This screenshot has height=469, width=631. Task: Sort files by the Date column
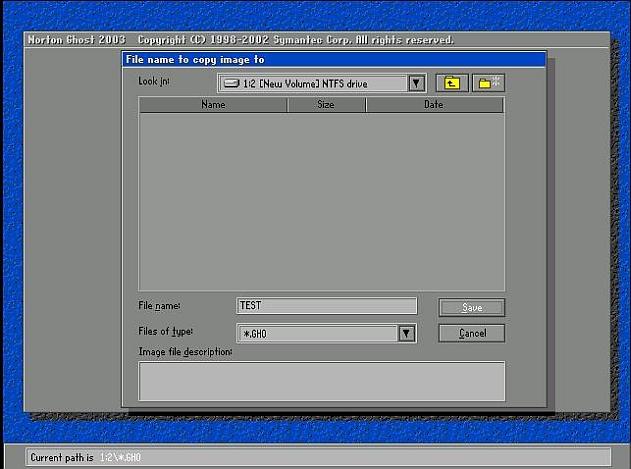(x=434, y=105)
